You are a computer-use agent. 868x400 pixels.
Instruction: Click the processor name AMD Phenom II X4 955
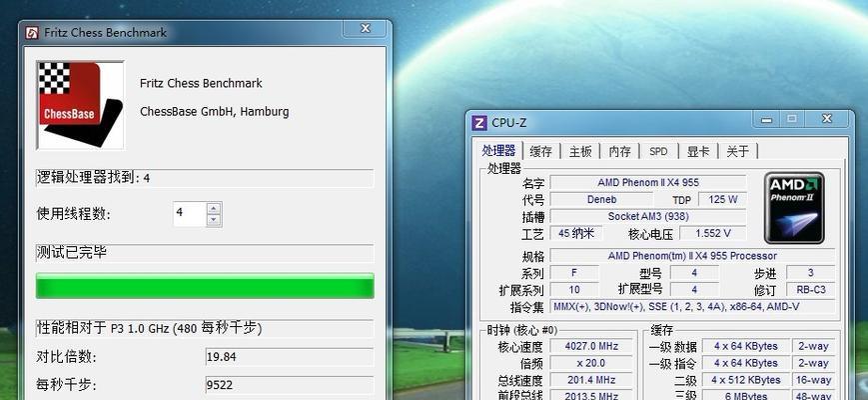point(647,182)
